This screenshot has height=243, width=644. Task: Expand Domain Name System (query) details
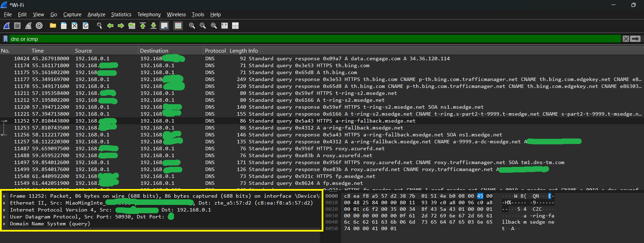pyautogui.click(x=4, y=224)
